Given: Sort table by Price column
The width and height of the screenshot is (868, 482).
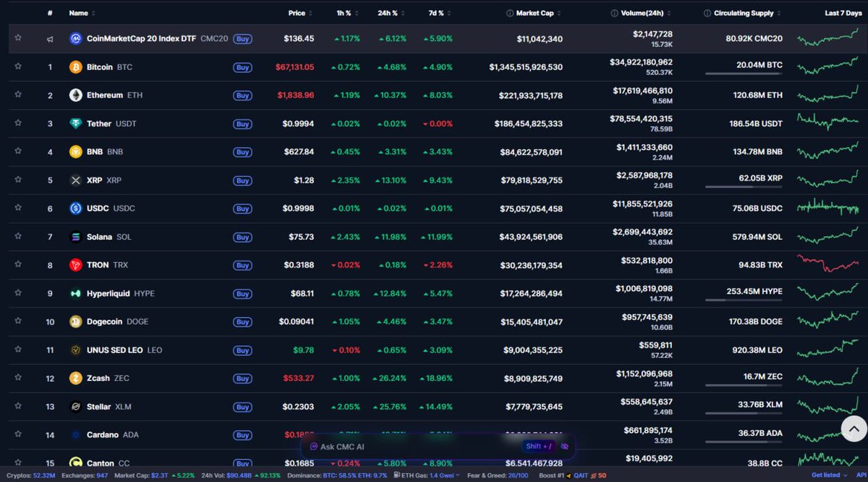Looking at the screenshot, I should (x=301, y=13).
